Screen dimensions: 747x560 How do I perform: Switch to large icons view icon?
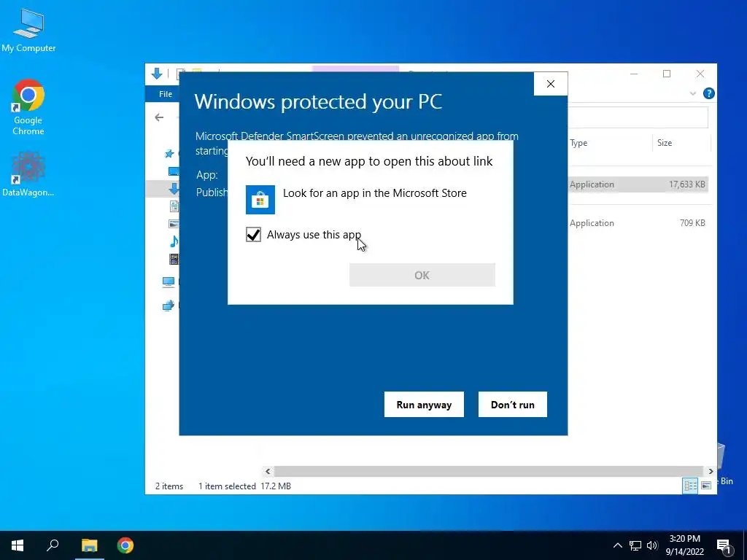pos(706,485)
